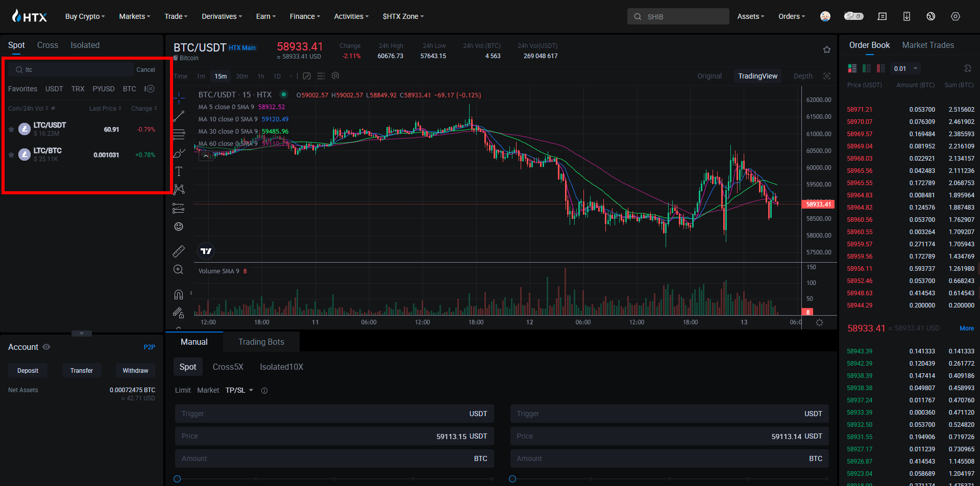980x486 pixels.
Task: Open the header settings hexagon icon
Action: [x=955, y=16]
